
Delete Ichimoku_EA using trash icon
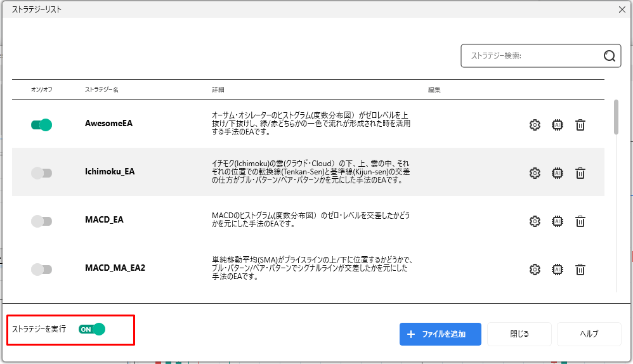tap(580, 172)
